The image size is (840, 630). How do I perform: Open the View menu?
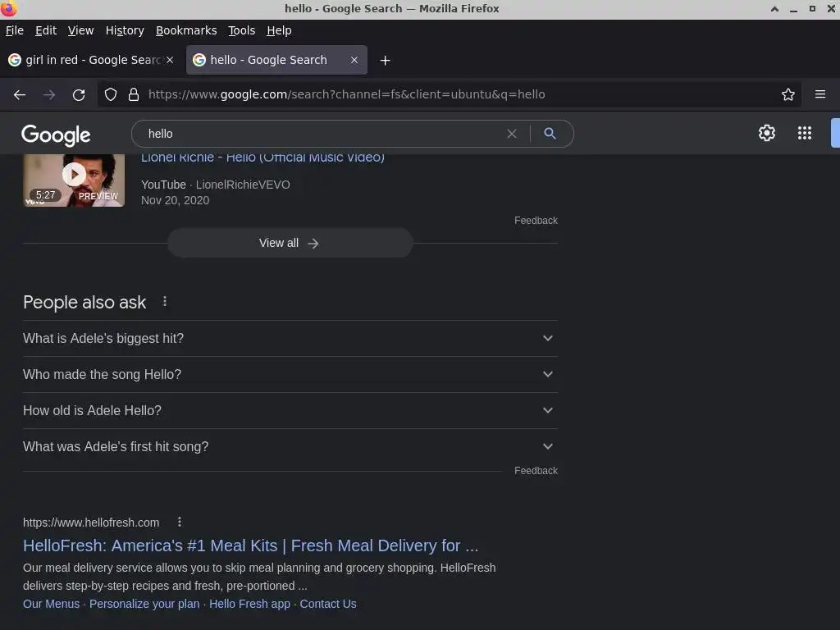80,30
